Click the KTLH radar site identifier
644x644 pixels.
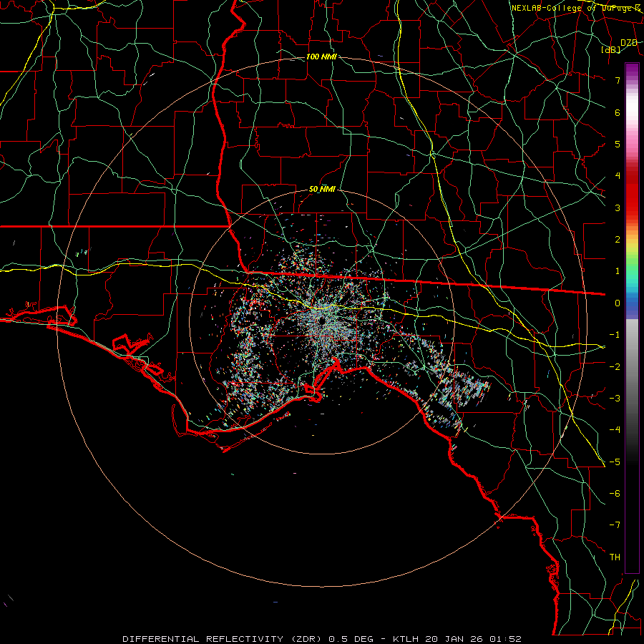pos(406,639)
